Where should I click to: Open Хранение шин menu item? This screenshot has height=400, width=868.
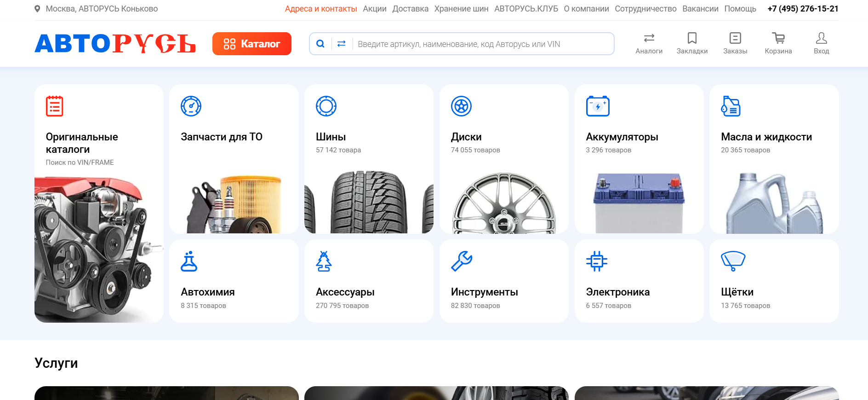pos(461,9)
